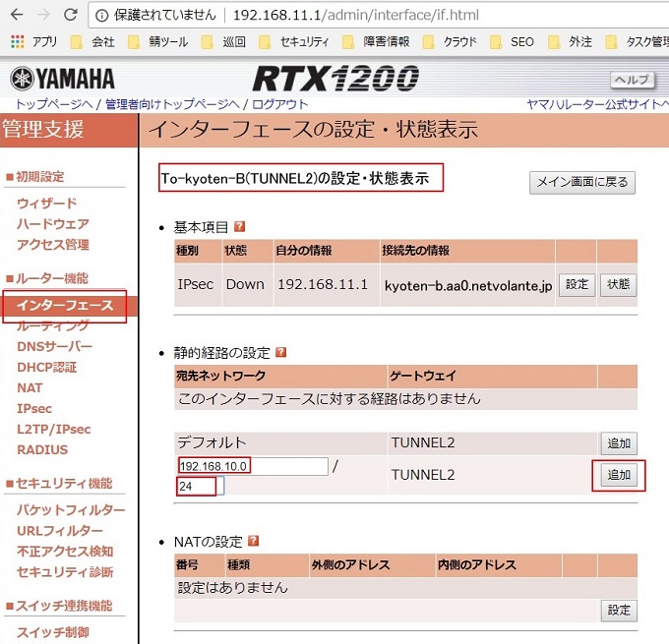The height and width of the screenshot is (644, 669).
Task: Click the browser back arrow
Action: pyautogui.click(x=17, y=15)
